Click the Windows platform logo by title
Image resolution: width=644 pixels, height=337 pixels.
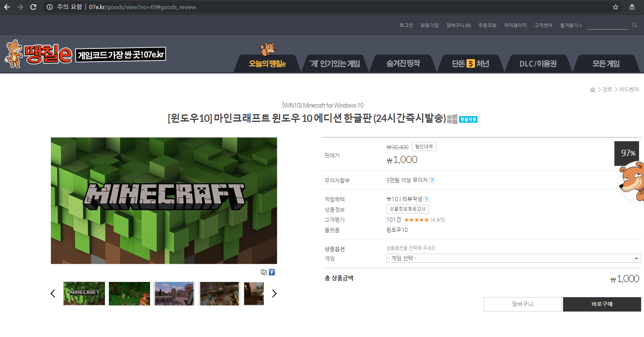point(452,119)
